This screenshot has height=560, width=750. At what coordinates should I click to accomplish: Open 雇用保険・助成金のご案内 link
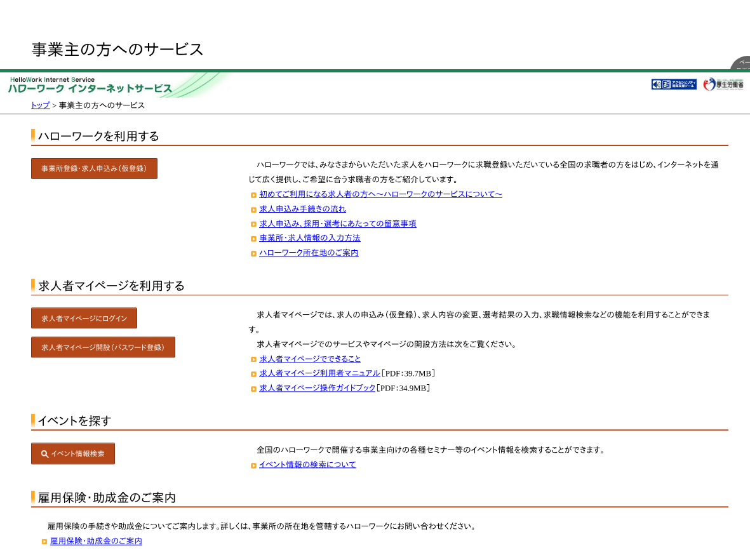point(96,541)
